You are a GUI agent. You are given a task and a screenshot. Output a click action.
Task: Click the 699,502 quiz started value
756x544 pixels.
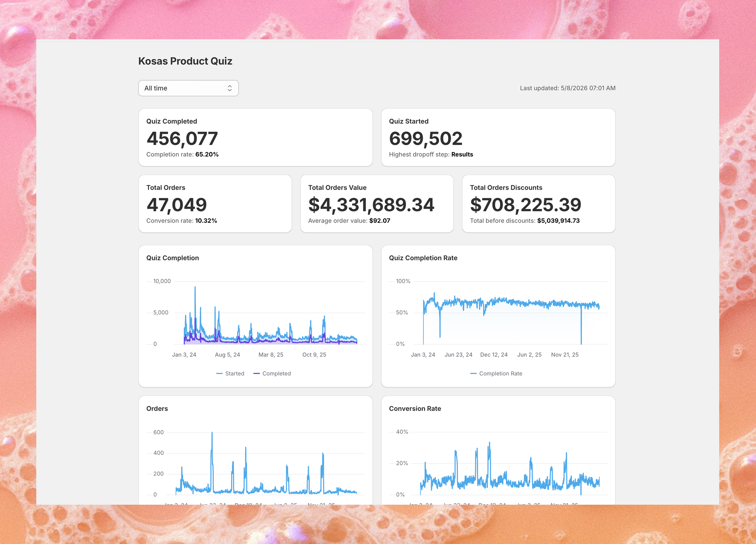[426, 139]
